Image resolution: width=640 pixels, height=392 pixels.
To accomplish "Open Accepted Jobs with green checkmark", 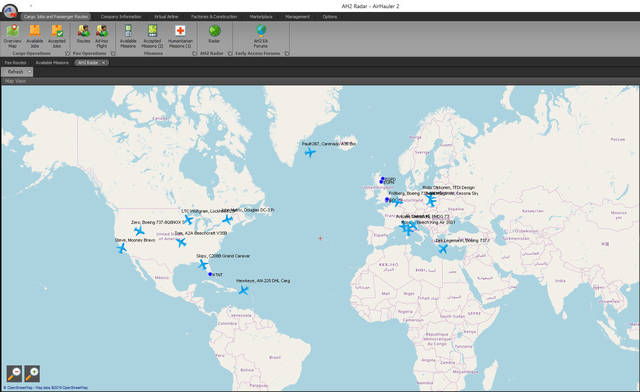I will coord(57,36).
